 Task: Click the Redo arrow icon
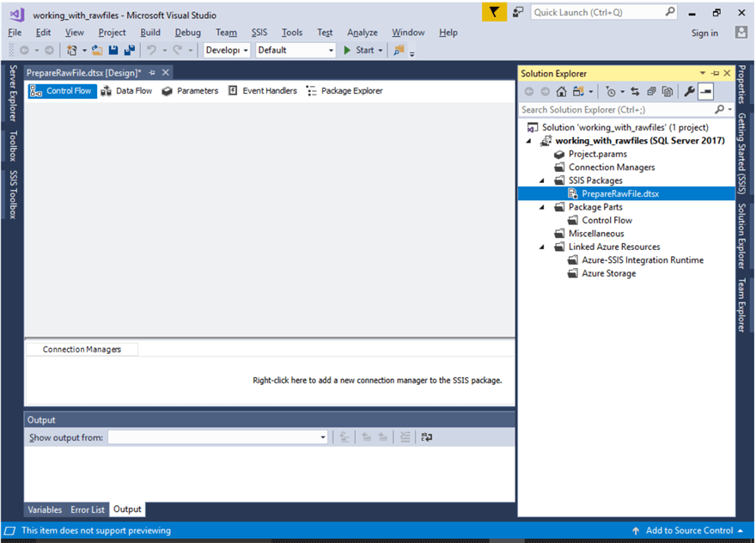(178, 50)
